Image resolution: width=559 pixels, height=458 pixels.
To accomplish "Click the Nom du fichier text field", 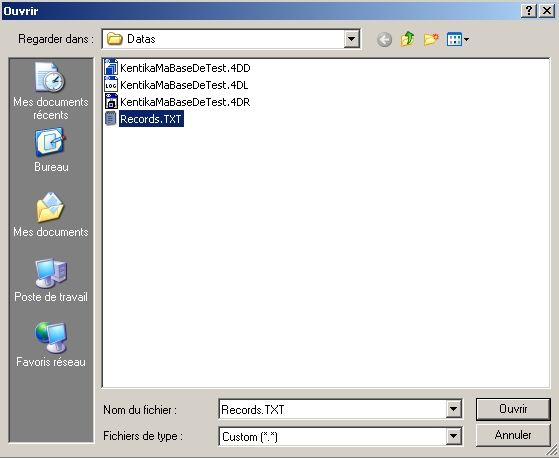I will 333,409.
